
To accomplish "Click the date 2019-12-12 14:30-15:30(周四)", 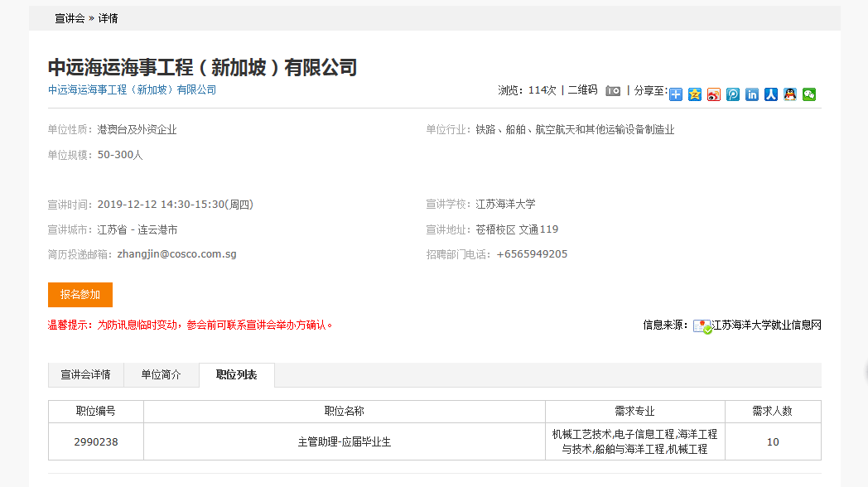I will (x=176, y=205).
